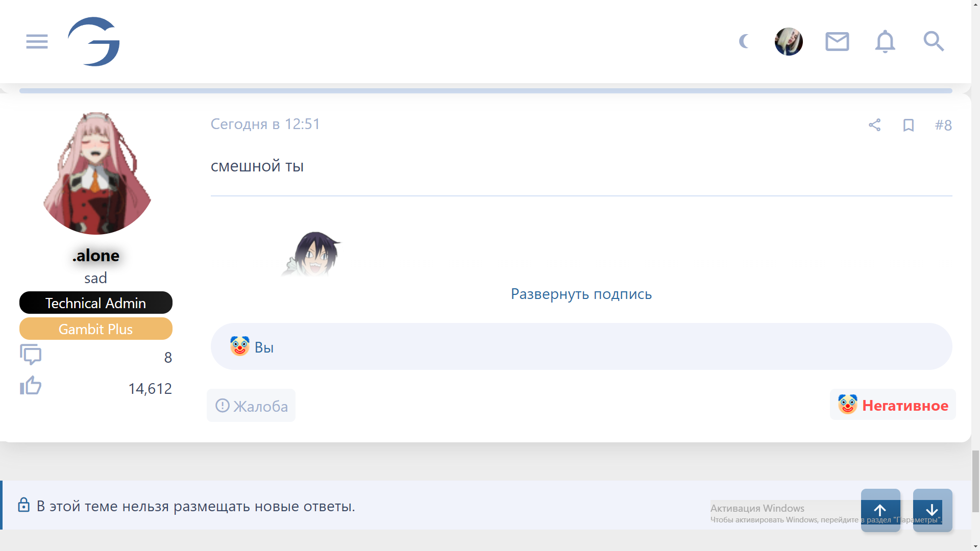Toggle the Негативное clown reaction

coord(893,405)
